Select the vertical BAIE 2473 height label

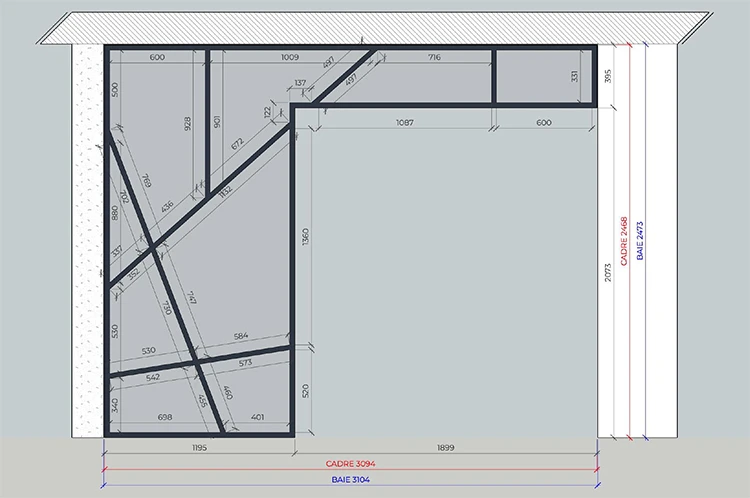(x=641, y=240)
